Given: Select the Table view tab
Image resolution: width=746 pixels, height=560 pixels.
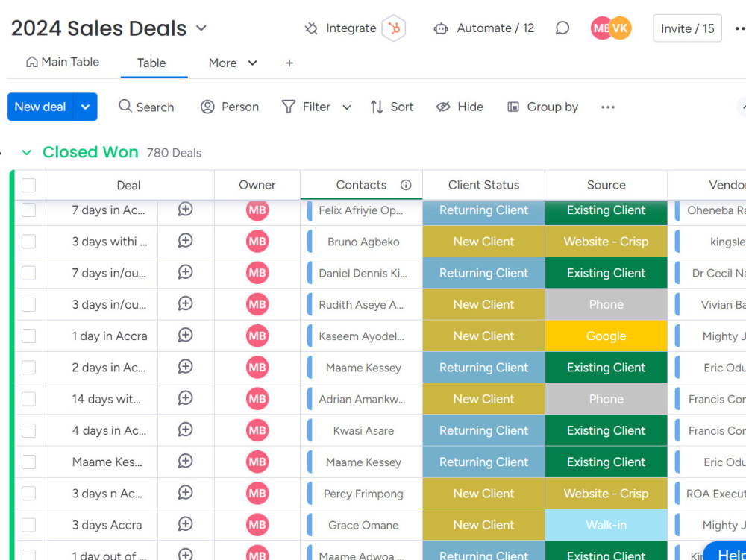Looking at the screenshot, I should [151, 63].
